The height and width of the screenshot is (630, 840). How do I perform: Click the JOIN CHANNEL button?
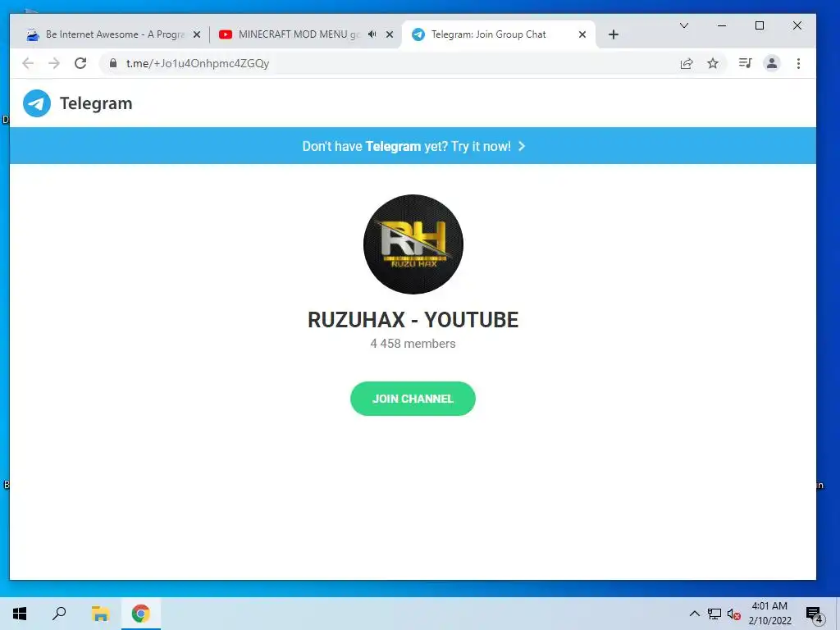(x=413, y=399)
